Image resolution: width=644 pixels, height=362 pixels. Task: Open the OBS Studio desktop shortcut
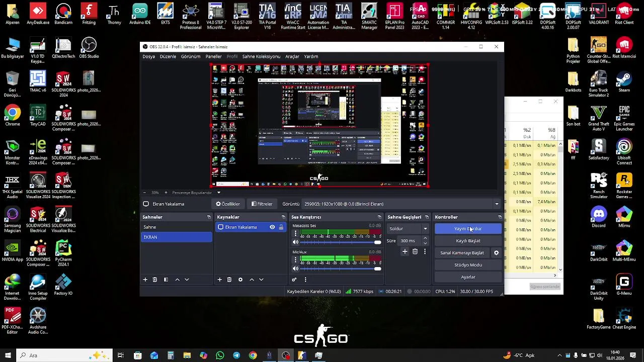pos(89,48)
